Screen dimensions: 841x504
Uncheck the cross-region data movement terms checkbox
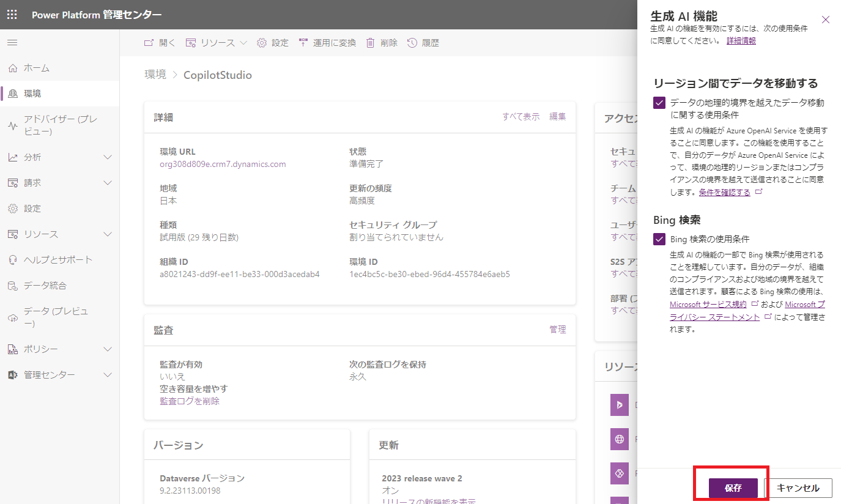(659, 103)
